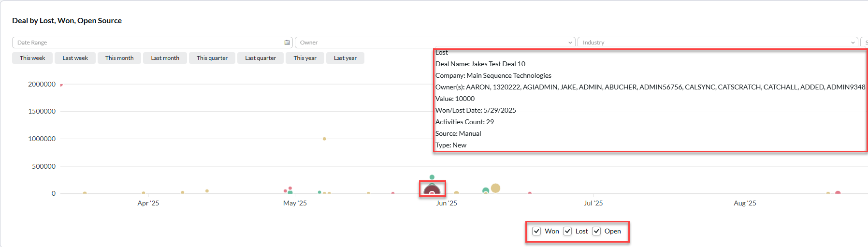The width and height of the screenshot is (868, 247).
Task: Toggle the Lost checkbox
Action: coord(567,231)
